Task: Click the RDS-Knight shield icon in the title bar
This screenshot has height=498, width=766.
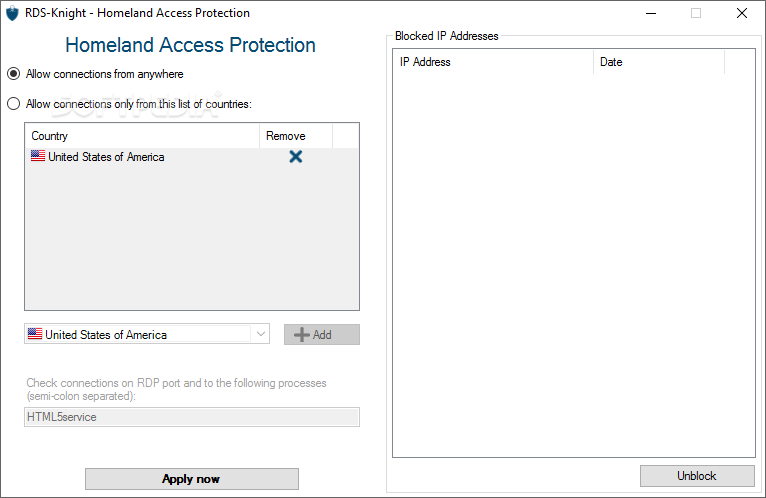Action: click(12, 13)
